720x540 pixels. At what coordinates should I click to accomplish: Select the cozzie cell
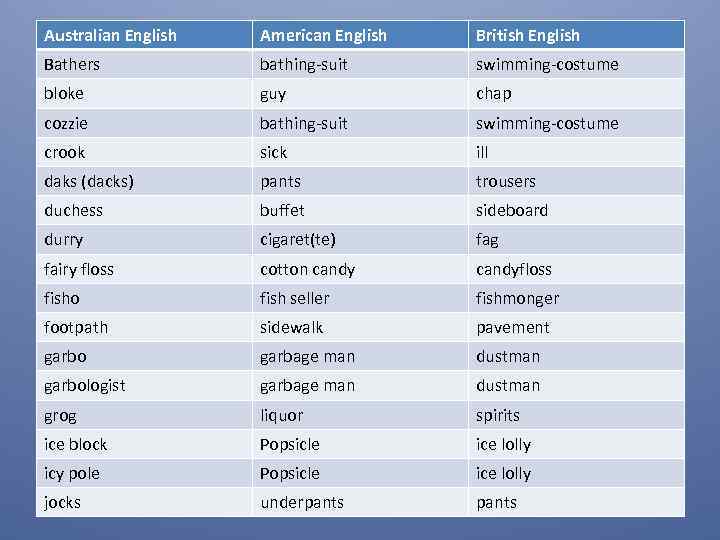click(65, 123)
